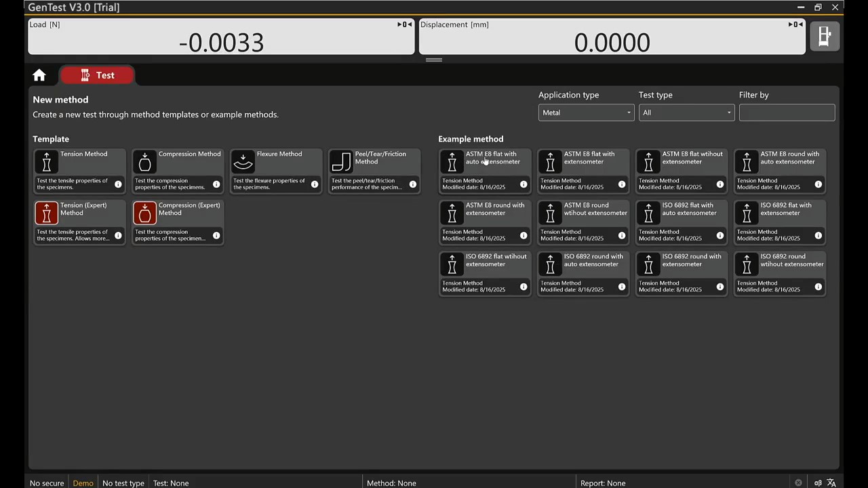Zero the Displacement reading

[x=795, y=24]
